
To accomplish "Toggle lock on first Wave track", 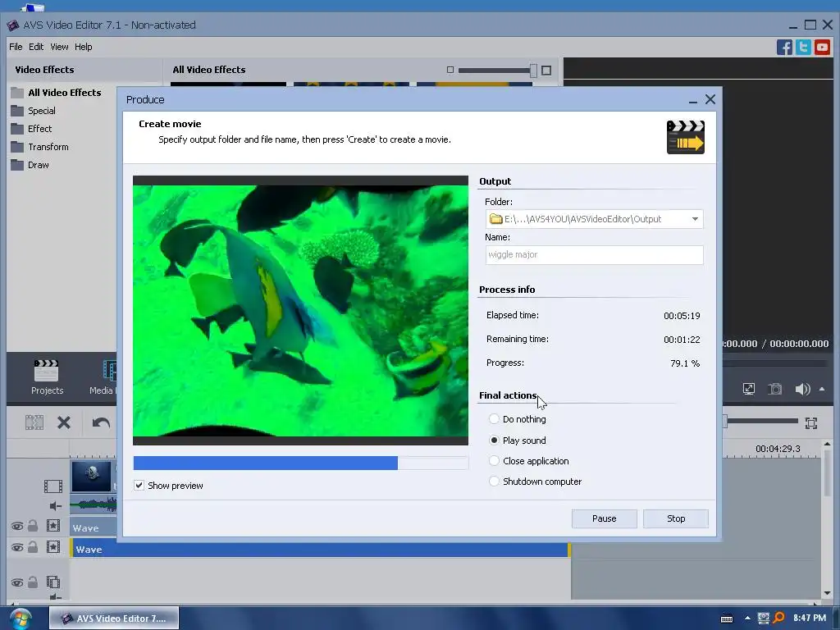I will pyautogui.click(x=33, y=526).
